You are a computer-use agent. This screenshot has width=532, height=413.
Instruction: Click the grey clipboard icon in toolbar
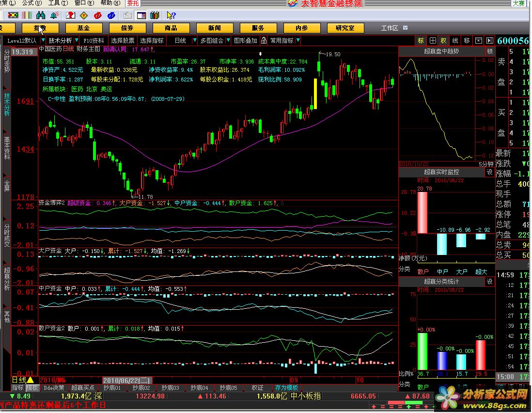(128, 16)
